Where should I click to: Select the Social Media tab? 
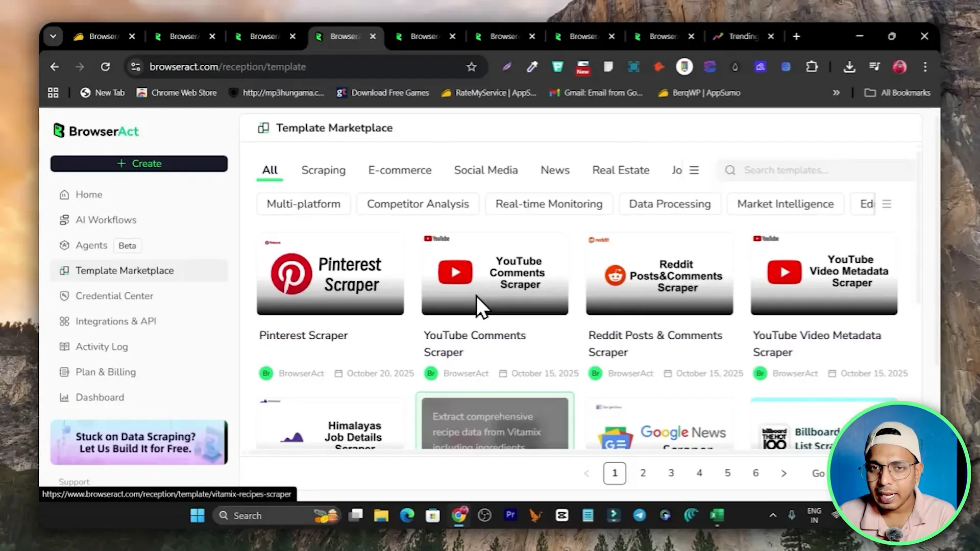(x=485, y=170)
